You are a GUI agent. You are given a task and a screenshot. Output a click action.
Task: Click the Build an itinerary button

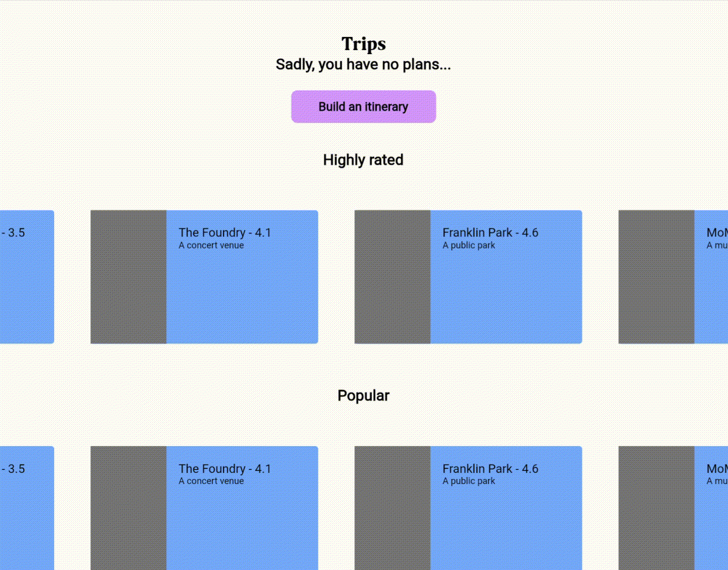coord(363,107)
